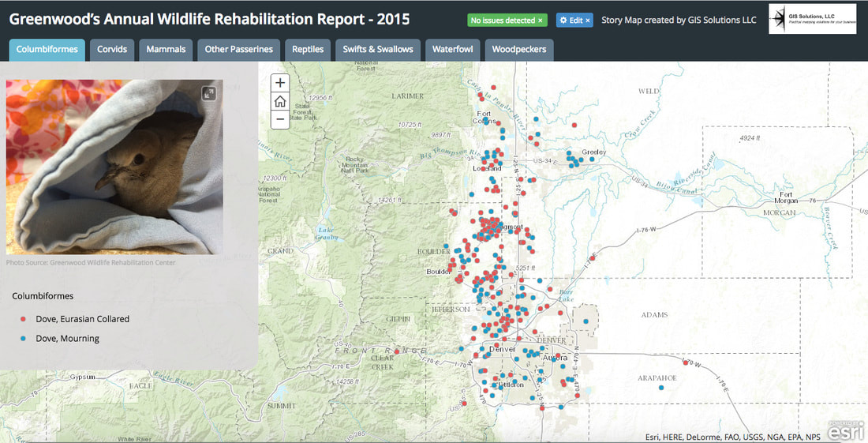Click the red Eurasian Collared Dove legend dot

[24, 319]
